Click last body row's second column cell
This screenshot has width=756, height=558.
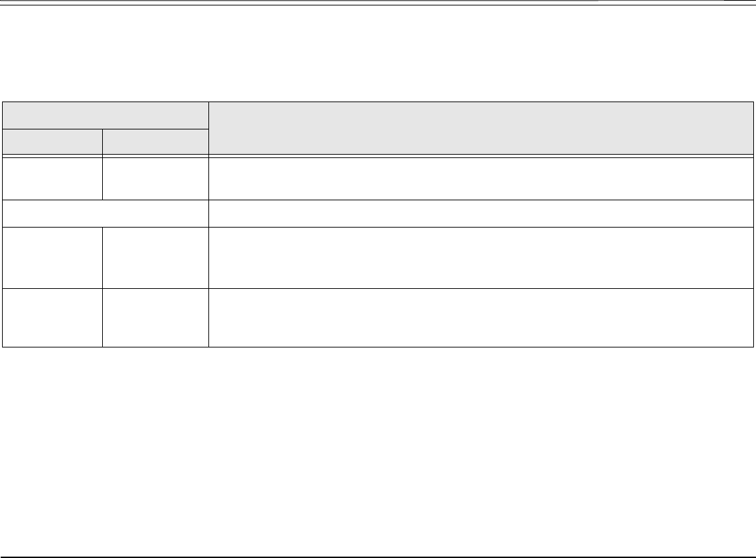coord(156,317)
